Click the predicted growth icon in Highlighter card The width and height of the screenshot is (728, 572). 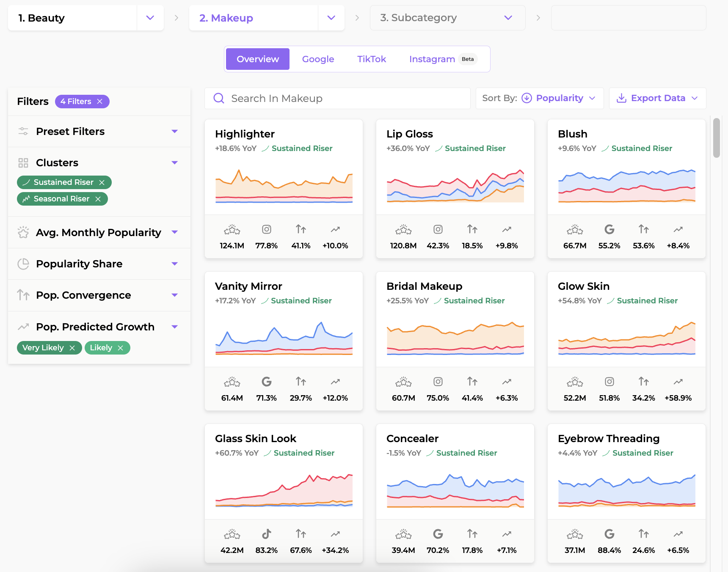(x=335, y=229)
